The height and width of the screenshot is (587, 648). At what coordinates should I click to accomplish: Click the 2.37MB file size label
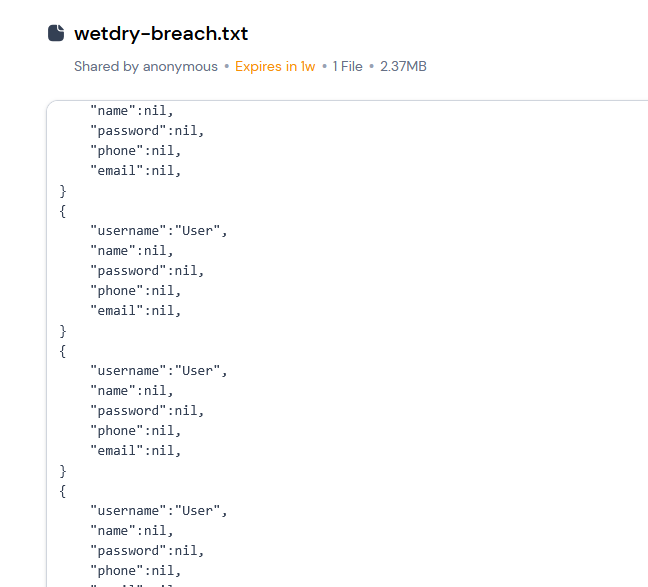(x=403, y=67)
